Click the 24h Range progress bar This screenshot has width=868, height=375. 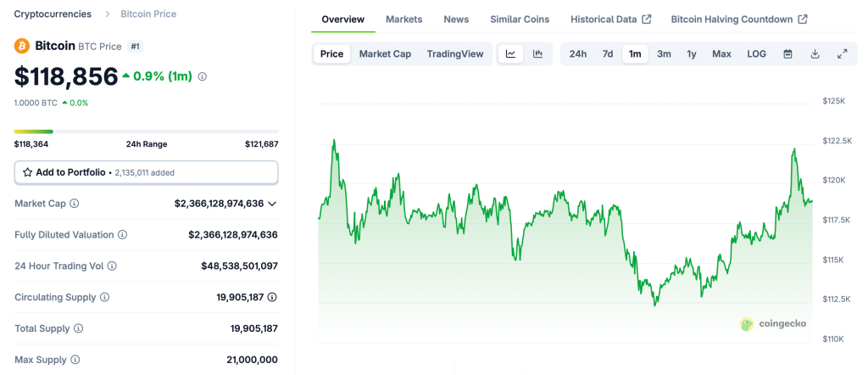tap(146, 132)
